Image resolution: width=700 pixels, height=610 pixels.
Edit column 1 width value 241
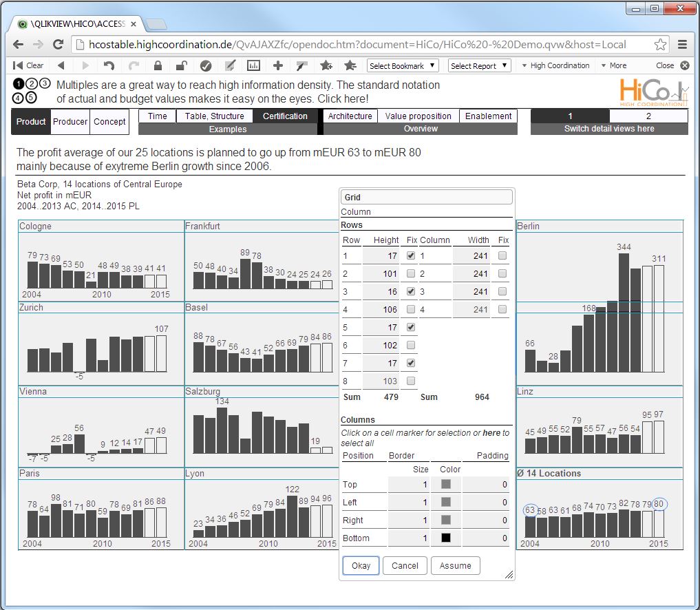point(471,255)
